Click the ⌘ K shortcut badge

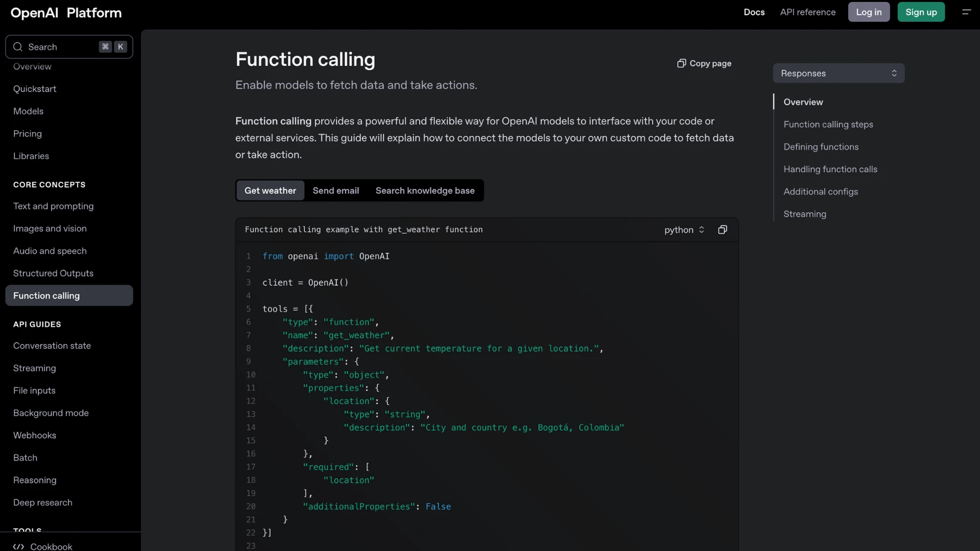click(x=113, y=47)
